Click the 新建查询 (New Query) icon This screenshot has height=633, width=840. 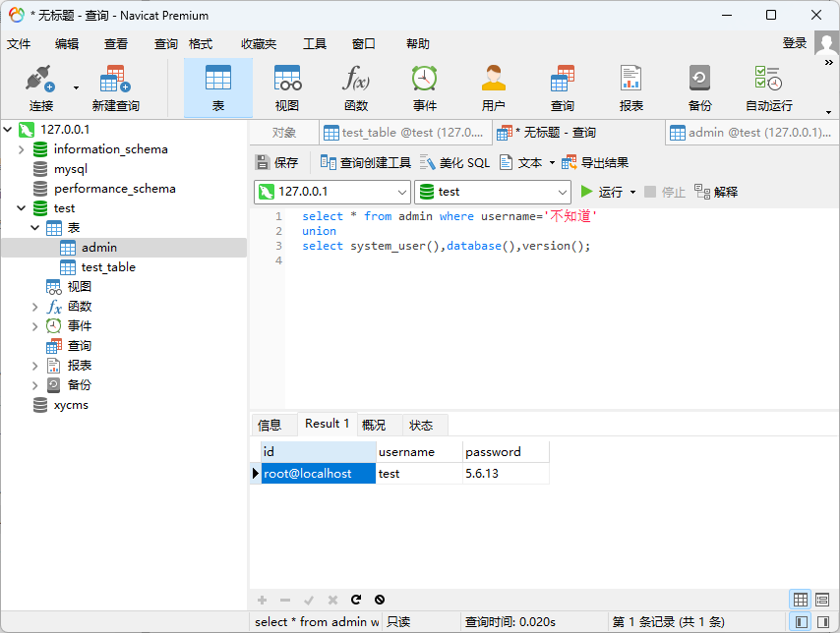tap(115, 86)
